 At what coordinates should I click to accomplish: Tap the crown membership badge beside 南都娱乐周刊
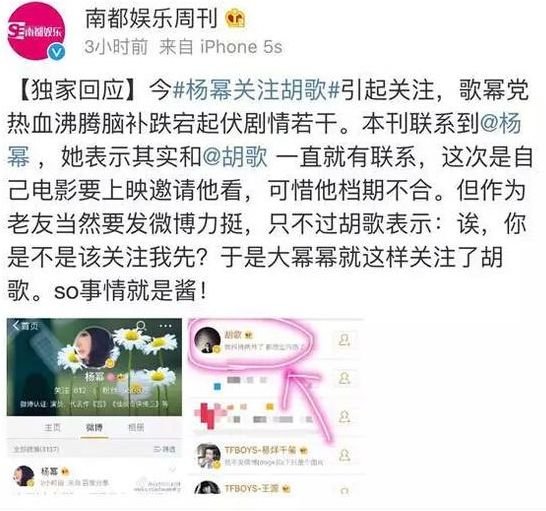tap(235, 19)
